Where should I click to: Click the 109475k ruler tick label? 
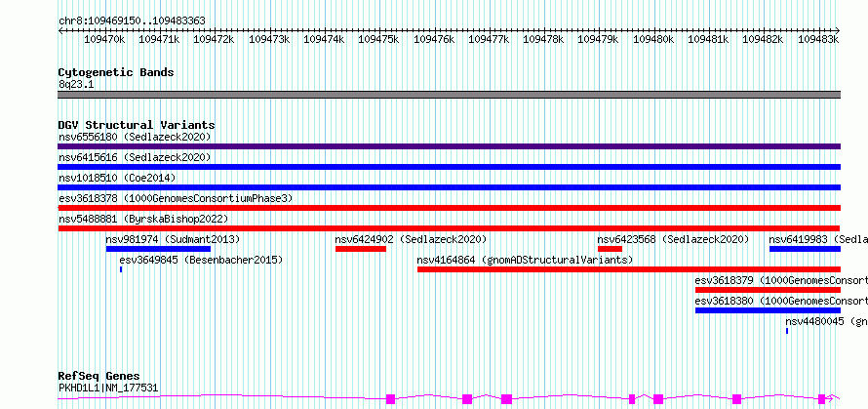click(x=378, y=39)
